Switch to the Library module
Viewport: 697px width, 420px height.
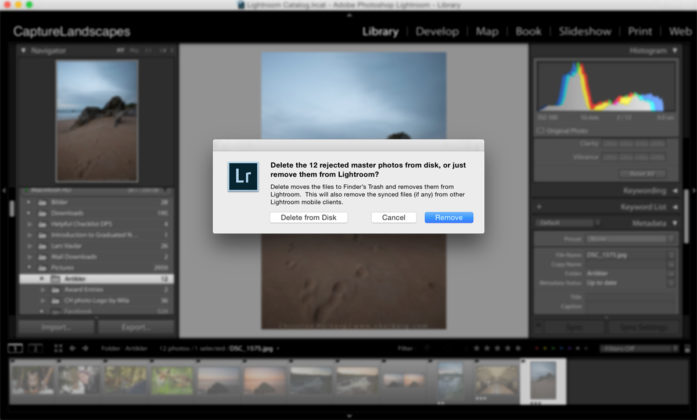[x=380, y=32]
